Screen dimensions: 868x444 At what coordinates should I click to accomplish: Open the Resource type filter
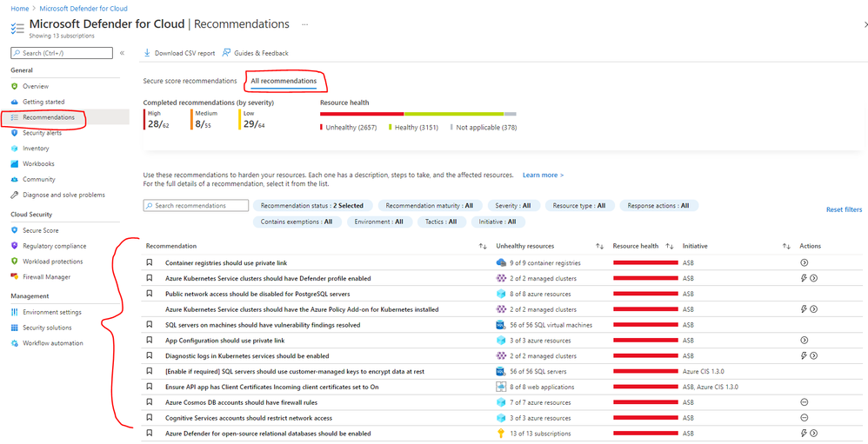tap(579, 206)
